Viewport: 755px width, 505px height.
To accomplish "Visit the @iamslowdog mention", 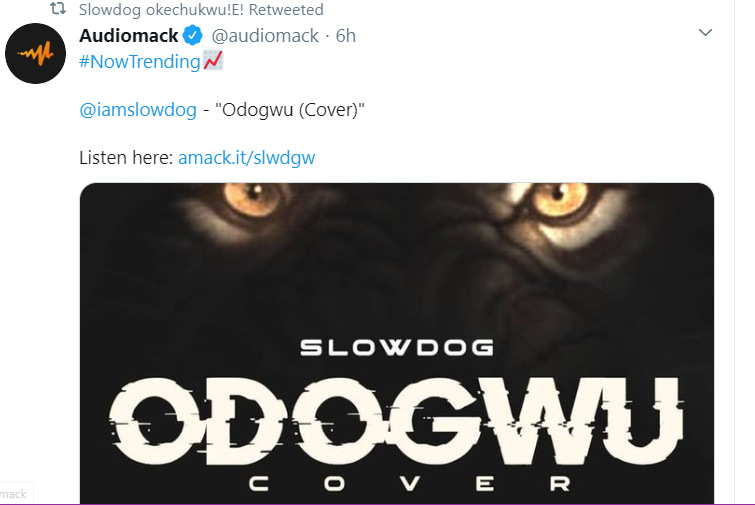I will 138,110.
